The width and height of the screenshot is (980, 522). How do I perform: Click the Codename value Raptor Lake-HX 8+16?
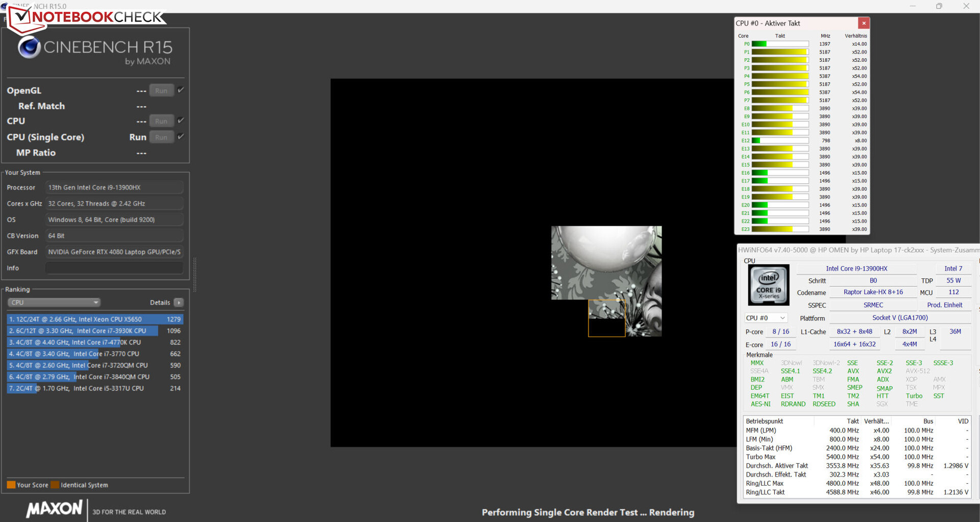[x=873, y=292]
